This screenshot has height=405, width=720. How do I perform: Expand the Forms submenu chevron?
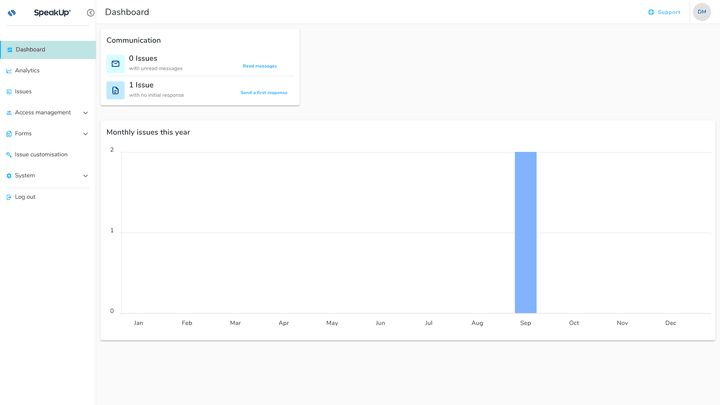(x=85, y=134)
